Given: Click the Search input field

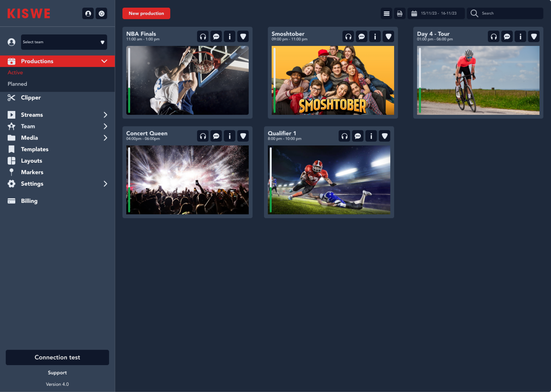Looking at the screenshot, I should pyautogui.click(x=505, y=13).
